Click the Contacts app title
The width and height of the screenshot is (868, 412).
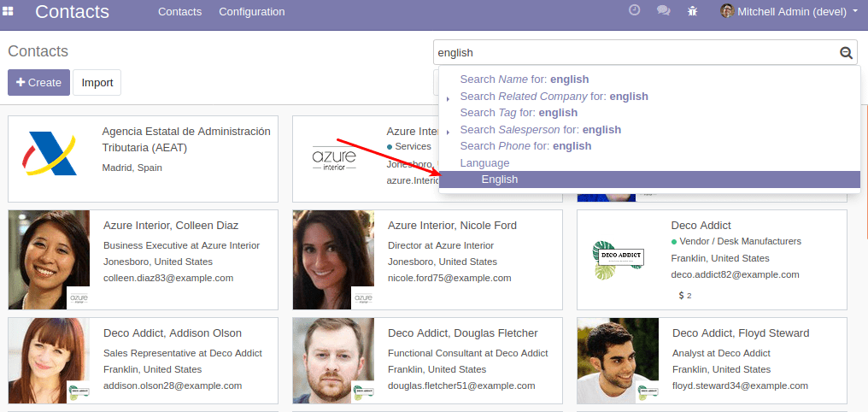click(72, 12)
